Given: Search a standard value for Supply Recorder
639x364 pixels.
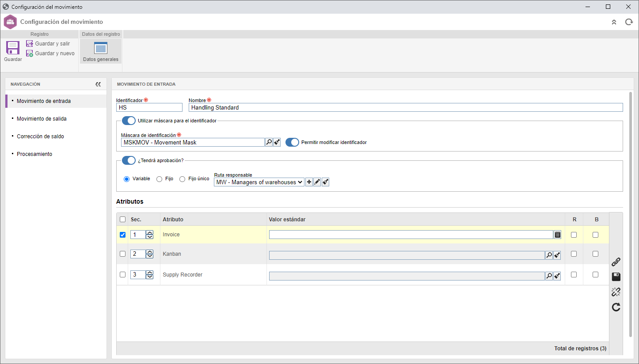Looking at the screenshot, I should (x=549, y=276).
